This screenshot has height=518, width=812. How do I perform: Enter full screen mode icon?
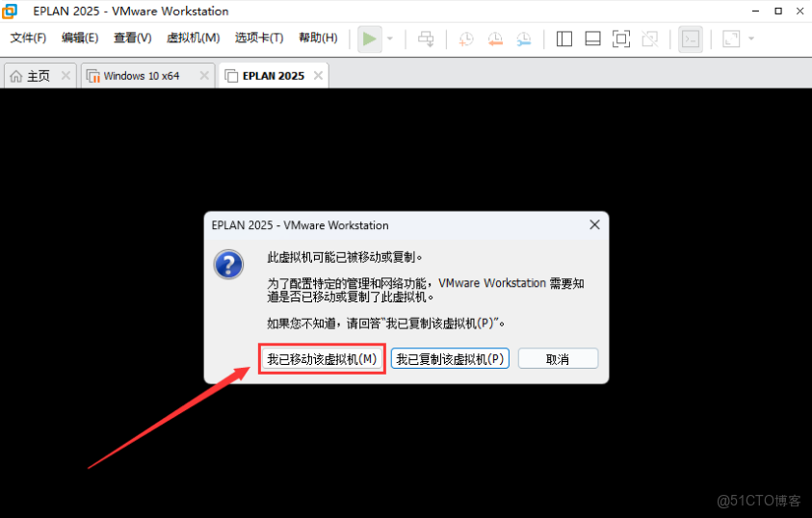tap(621, 39)
